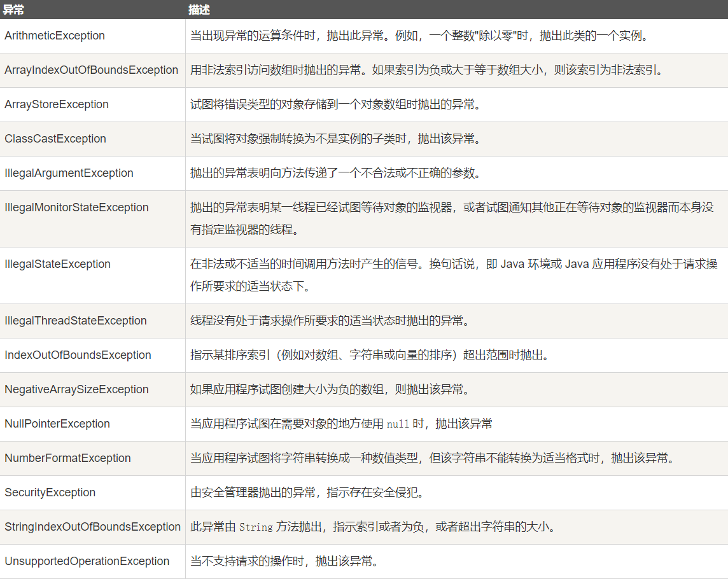Select the IllegalMonitorStateException cell

pos(76,207)
